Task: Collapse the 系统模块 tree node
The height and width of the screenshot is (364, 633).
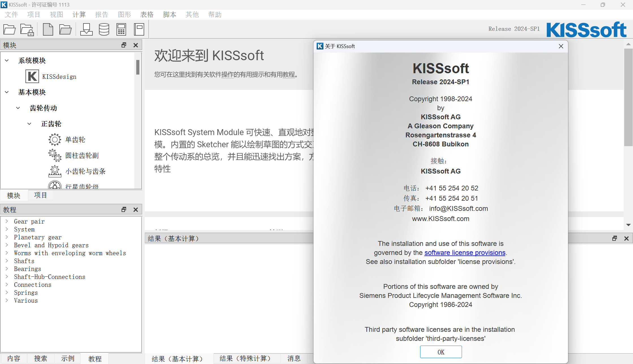Action: tap(7, 60)
